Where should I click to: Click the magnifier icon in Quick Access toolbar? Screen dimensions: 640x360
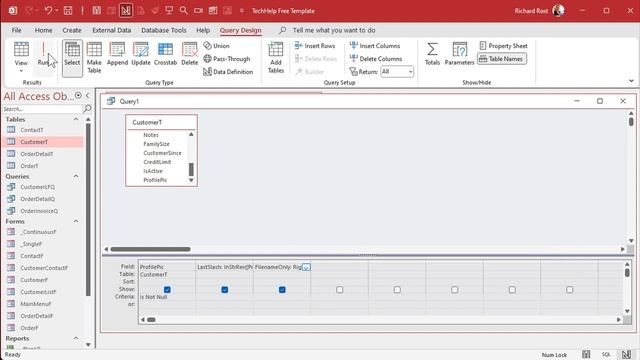tap(184, 11)
